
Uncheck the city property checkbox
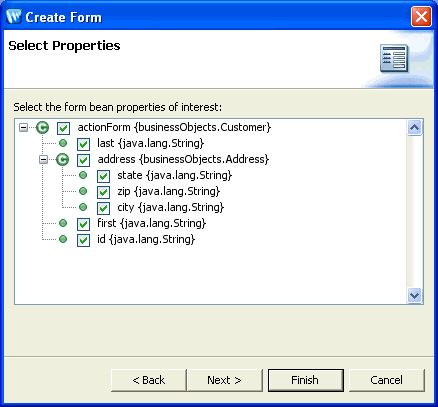point(103,208)
